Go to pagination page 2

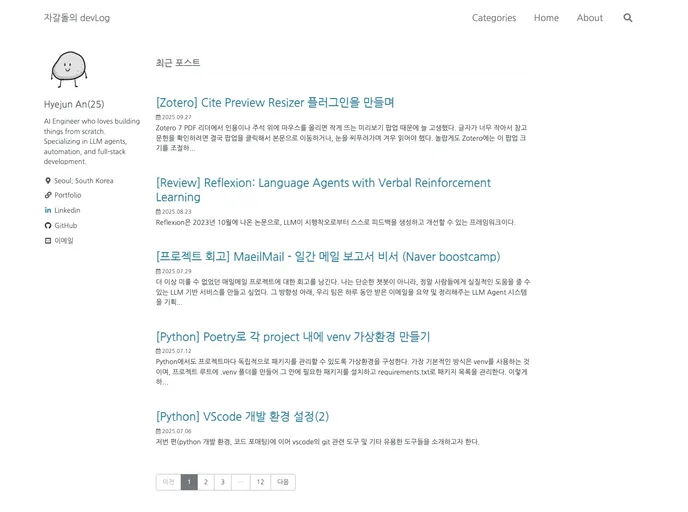point(206,482)
